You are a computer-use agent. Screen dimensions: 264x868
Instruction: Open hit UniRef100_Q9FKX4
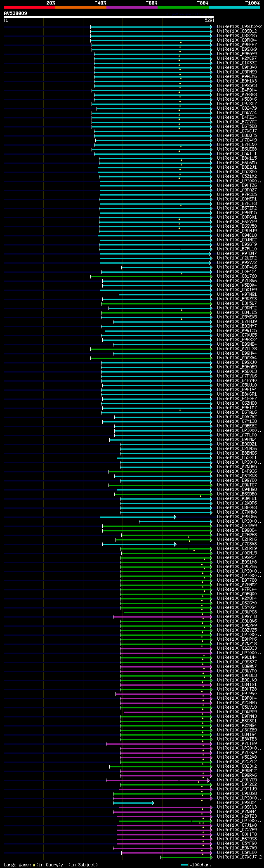tap(237, 40)
